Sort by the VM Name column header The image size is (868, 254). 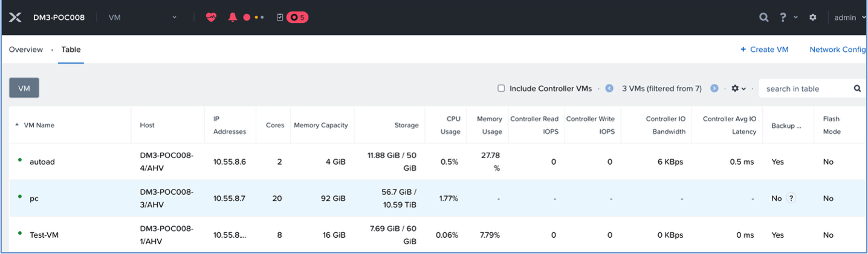click(x=39, y=125)
